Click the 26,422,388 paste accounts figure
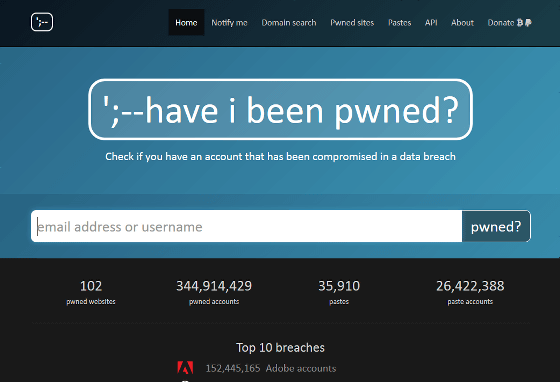Image resolution: width=560 pixels, height=382 pixels. (x=470, y=286)
